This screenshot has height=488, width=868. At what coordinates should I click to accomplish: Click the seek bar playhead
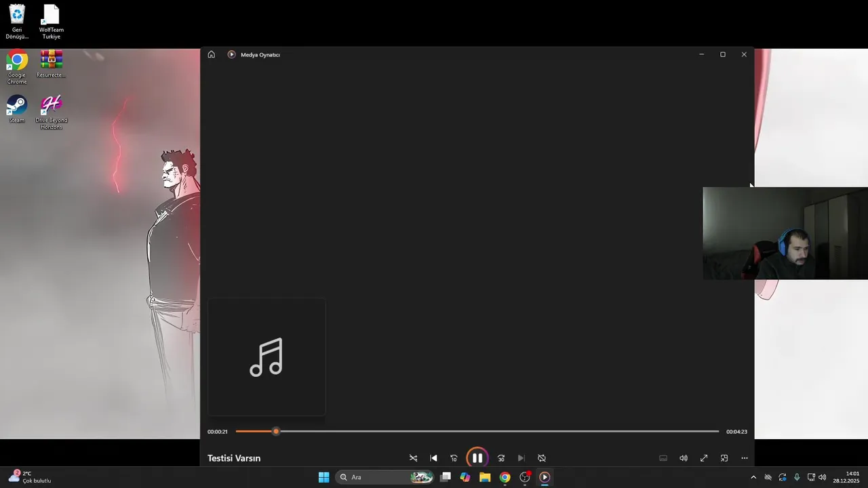pos(276,431)
